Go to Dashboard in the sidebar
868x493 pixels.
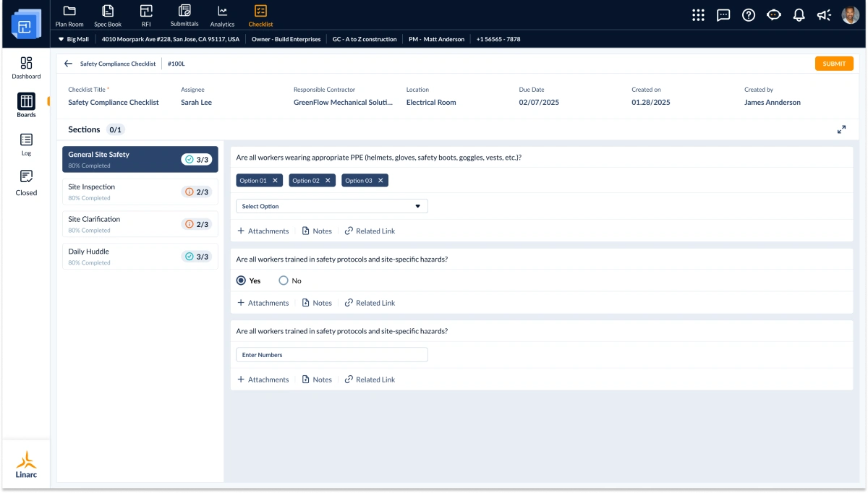(x=26, y=68)
